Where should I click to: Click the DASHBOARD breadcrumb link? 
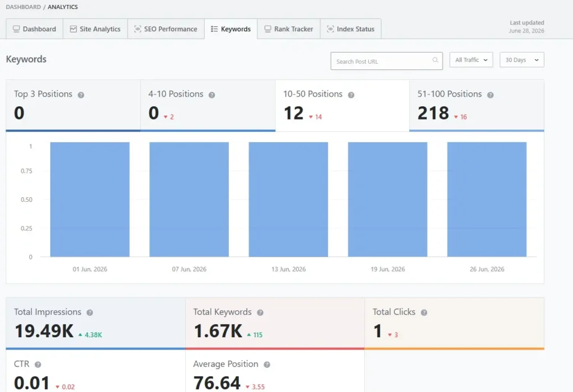tap(24, 7)
